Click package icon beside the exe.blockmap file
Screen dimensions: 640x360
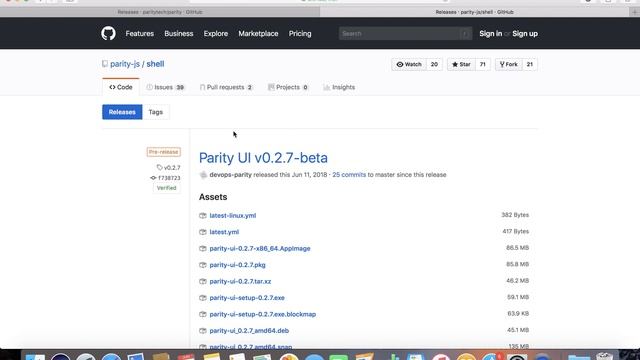[x=203, y=314]
